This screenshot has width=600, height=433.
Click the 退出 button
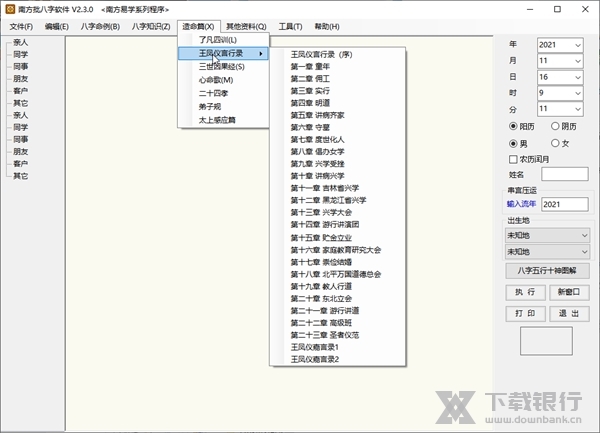click(569, 314)
